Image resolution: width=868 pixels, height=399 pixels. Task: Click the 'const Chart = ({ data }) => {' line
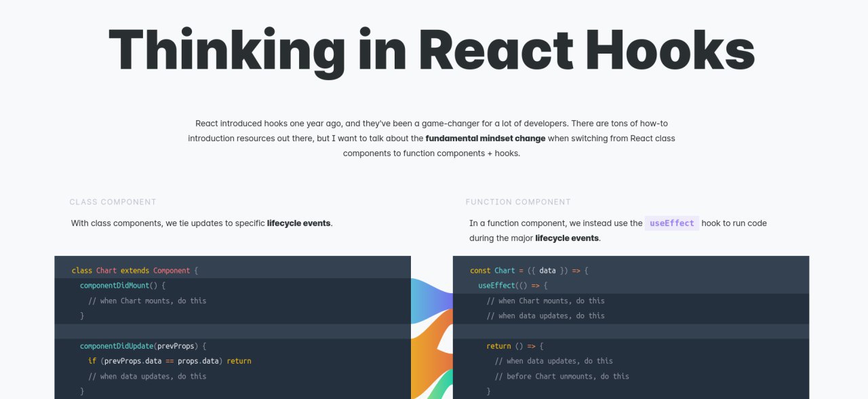click(530, 271)
